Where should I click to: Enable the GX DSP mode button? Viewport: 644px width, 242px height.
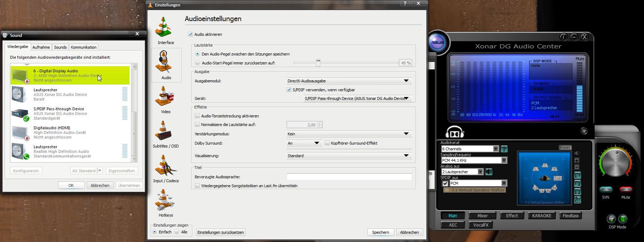pyautogui.click(x=623, y=219)
